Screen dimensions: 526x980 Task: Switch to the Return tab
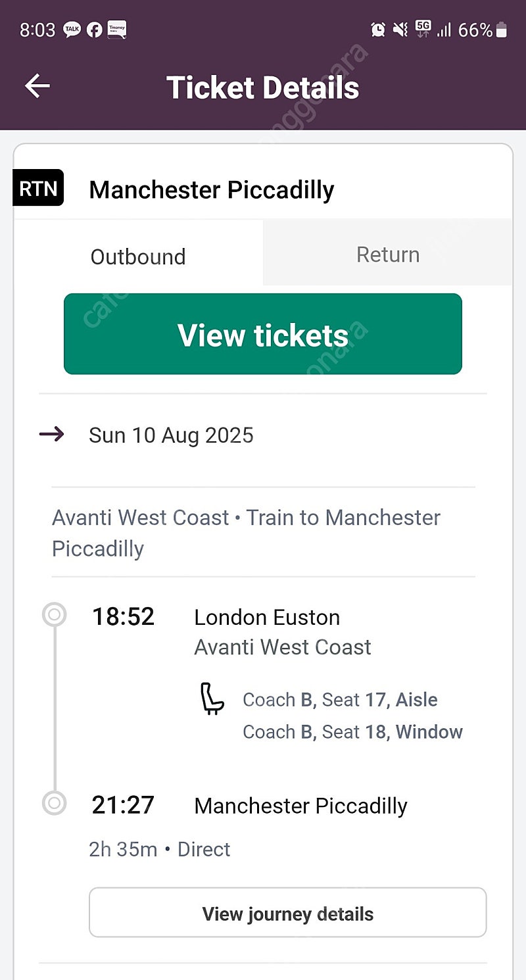(388, 254)
